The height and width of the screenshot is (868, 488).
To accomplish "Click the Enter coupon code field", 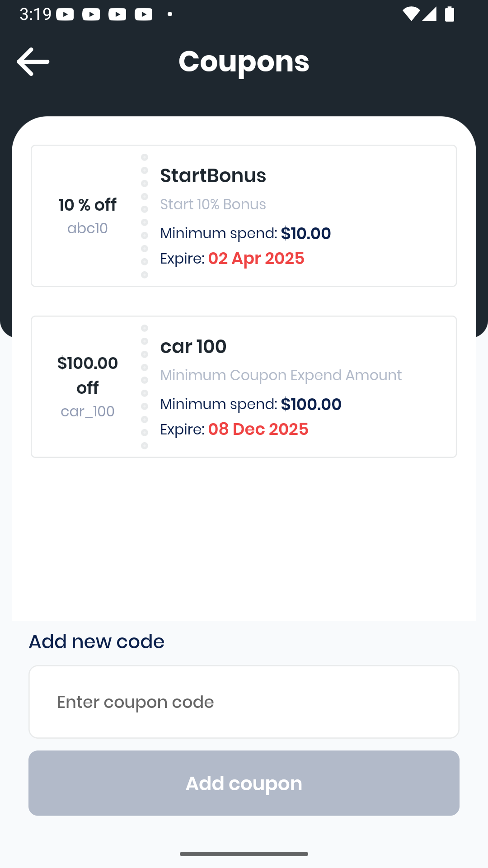I will pyautogui.click(x=244, y=702).
